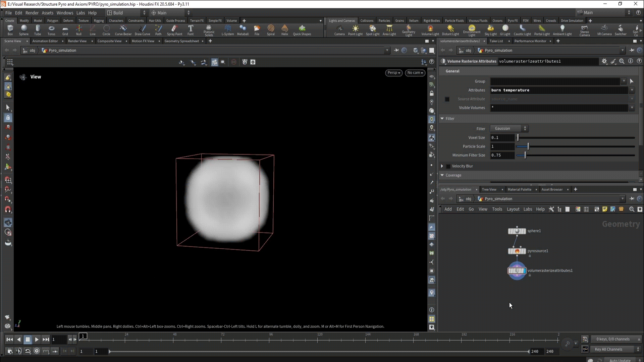Click the Key All Channels button
The image size is (644, 362).
[x=608, y=349]
